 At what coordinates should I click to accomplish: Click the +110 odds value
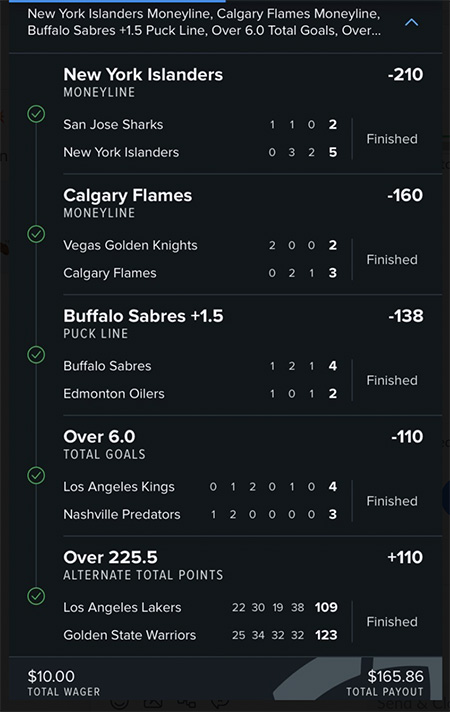point(405,558)
